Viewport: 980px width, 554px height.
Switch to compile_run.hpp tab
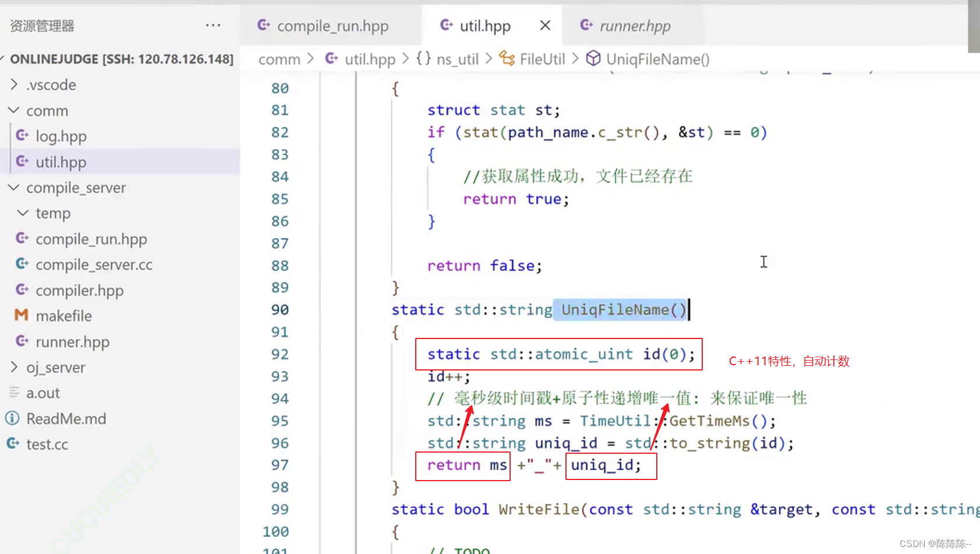(332, 26)
